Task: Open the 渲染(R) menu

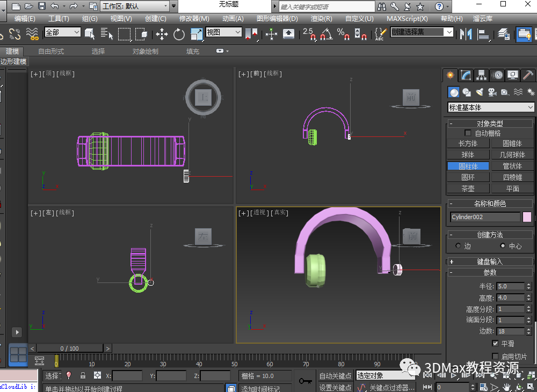Action: pos(321,18)
